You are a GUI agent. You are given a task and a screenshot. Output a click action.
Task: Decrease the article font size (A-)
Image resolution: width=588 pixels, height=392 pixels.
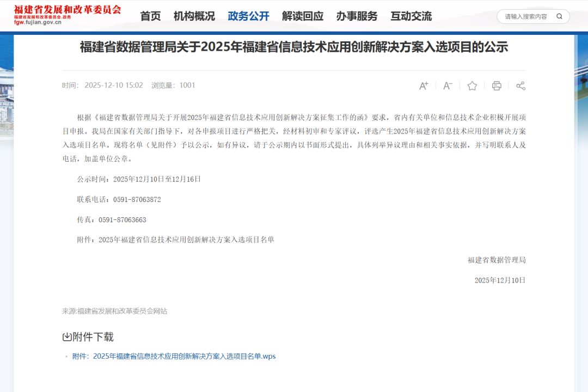point(448,85)
